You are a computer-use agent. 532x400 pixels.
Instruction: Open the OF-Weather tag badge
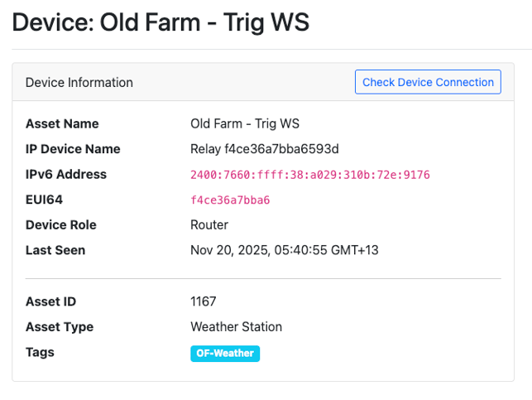coord(225,354)
